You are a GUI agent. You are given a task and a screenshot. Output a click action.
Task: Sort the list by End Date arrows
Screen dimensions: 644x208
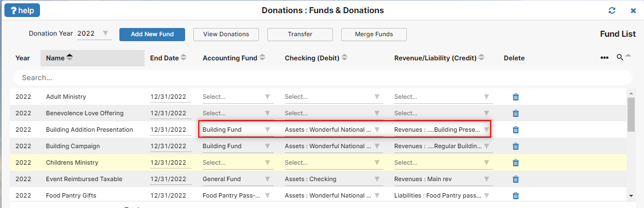tap(183, 58)
